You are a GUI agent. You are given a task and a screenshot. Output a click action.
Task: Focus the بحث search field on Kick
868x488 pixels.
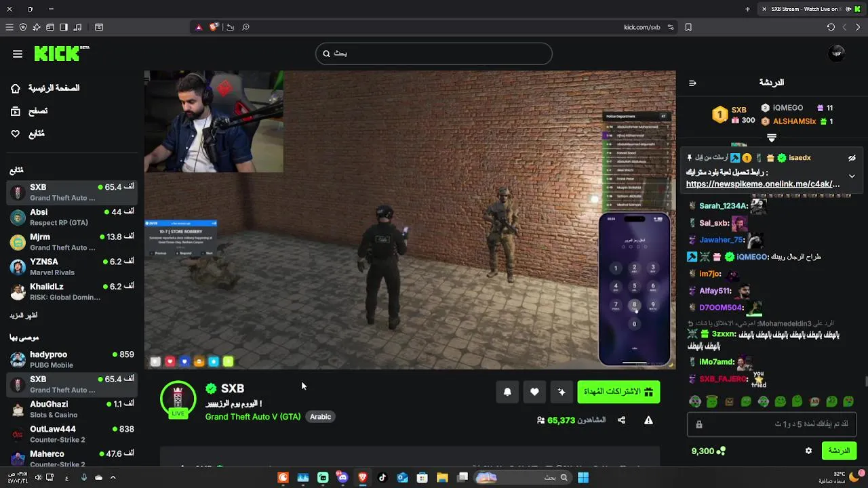[433, 54]
